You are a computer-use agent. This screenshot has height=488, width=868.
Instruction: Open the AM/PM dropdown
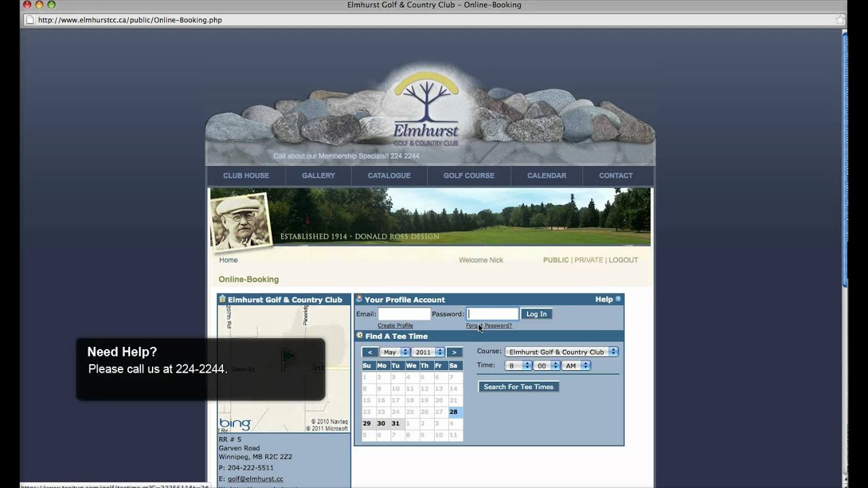576,365
